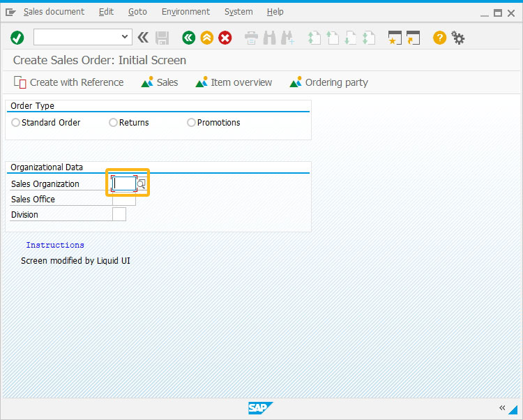Click the blue triangle status bar corner
Image resolution: width=523 pixels, height=420 pixels.
tap(513, 410)
